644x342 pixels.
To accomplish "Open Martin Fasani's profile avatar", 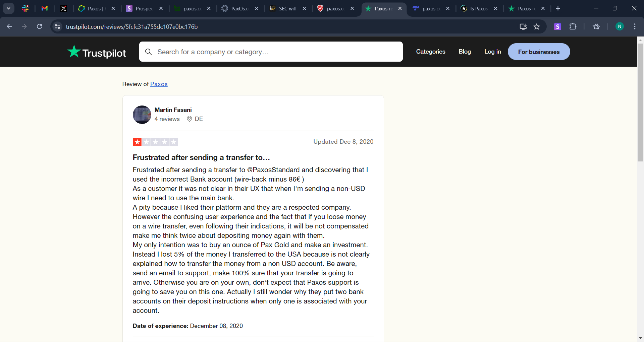I will (142, 115).
